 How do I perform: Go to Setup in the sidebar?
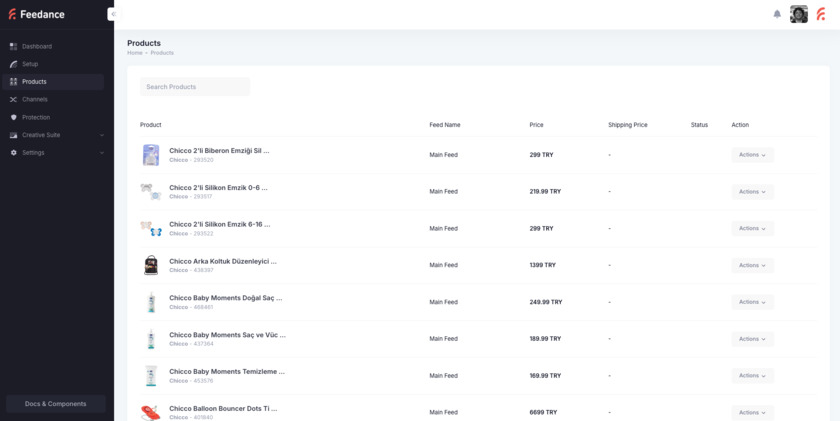(x=30, y=64)
